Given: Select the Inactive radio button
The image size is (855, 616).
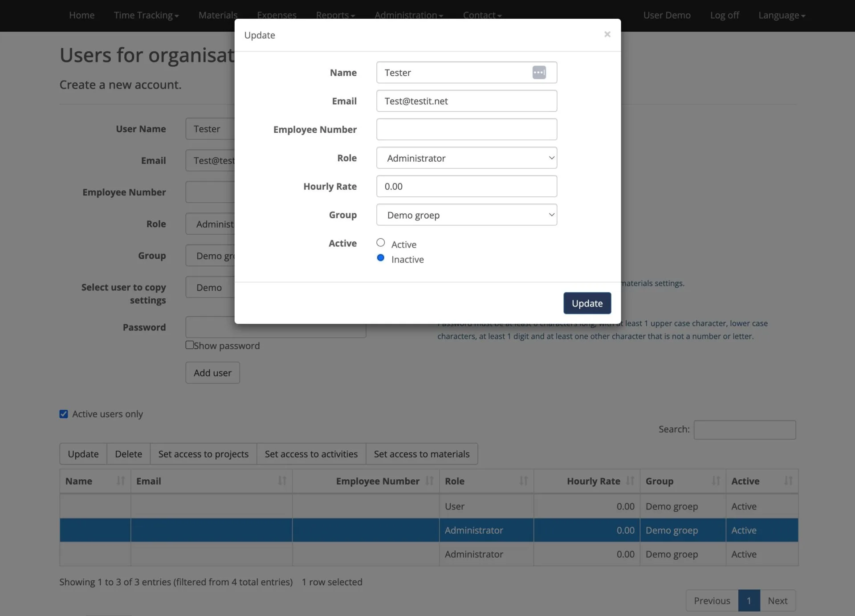Looking at the screenshot, I should (x=380, y=258).
